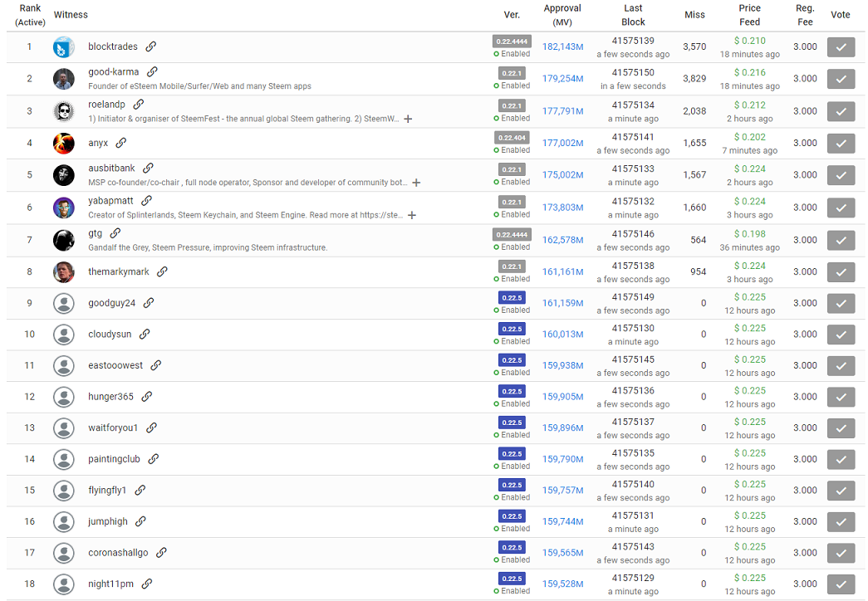Expand the ausbitbank description with plus
Screen dimensions: 868x601
pyautogui.click(x=416, y=183)
